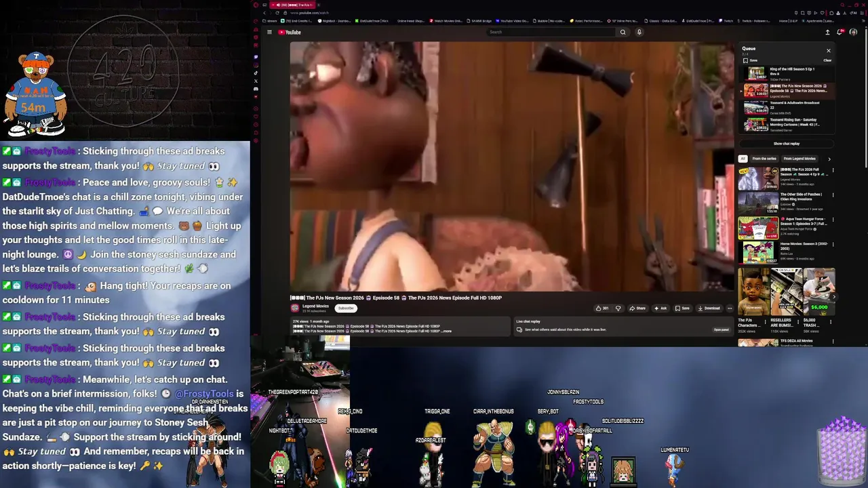Share the PJs video

pos(637,308)
